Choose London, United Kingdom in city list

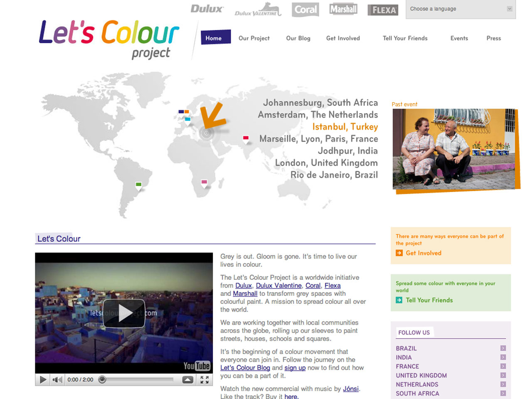(x=326, y=163)
